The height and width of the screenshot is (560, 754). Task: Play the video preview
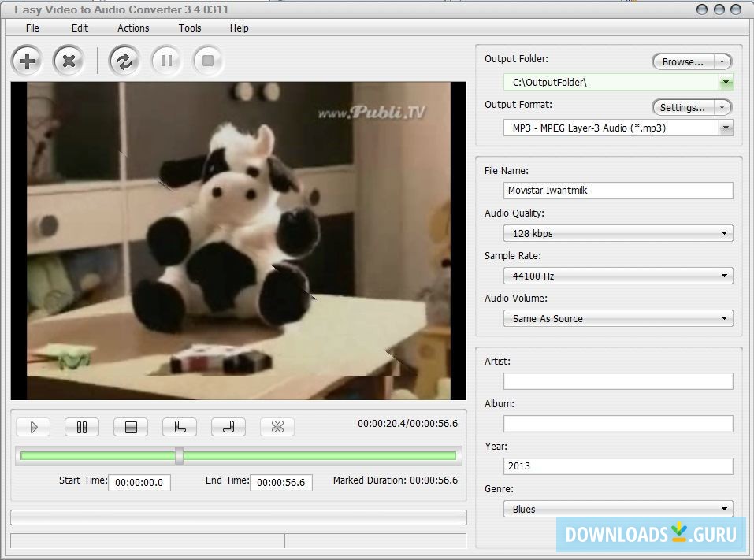point(33,427)
